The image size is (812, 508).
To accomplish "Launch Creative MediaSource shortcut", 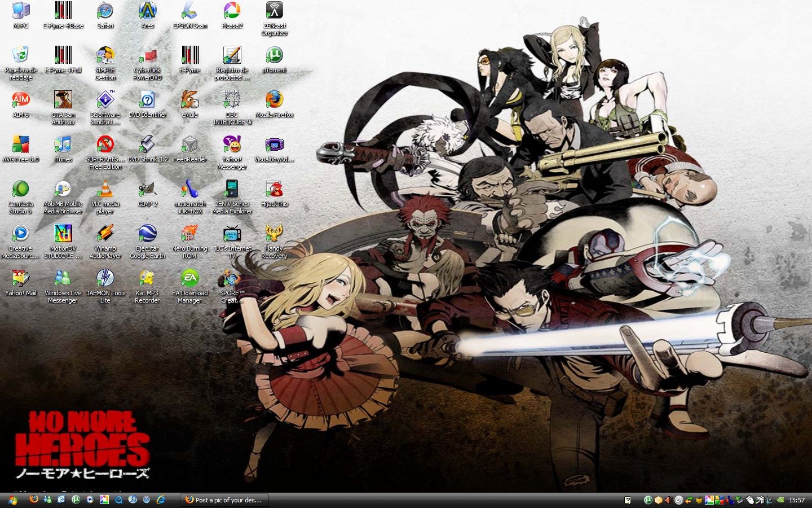I will point(21,242).
